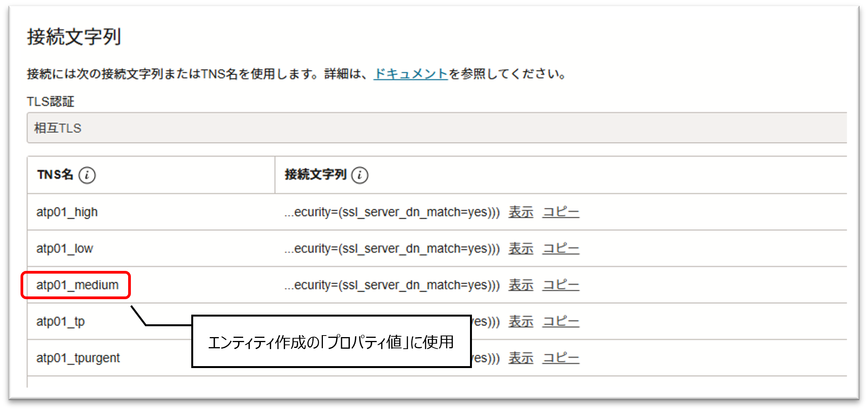Select the atp01_medium TNS name
This screenshot has height=411, width=868.
coord(77,285)
